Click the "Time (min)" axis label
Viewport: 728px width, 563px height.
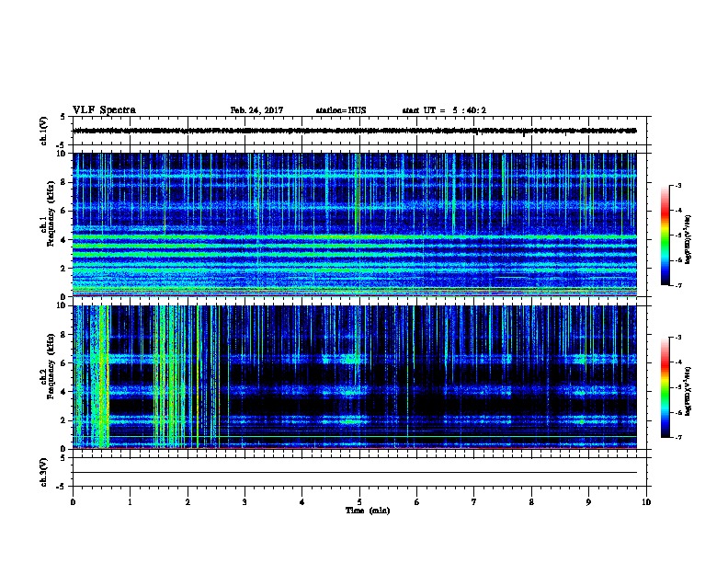(x=368, y=511)
